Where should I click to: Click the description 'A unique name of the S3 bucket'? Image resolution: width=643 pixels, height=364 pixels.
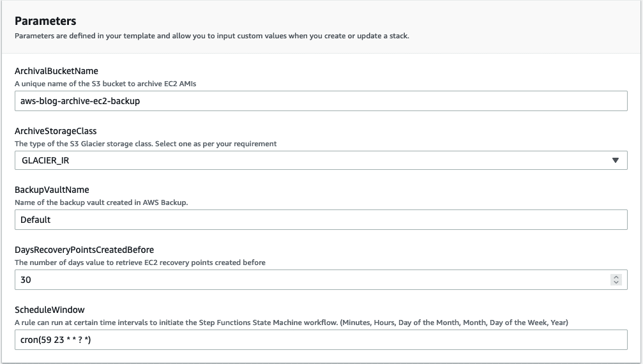coord(105,84)
